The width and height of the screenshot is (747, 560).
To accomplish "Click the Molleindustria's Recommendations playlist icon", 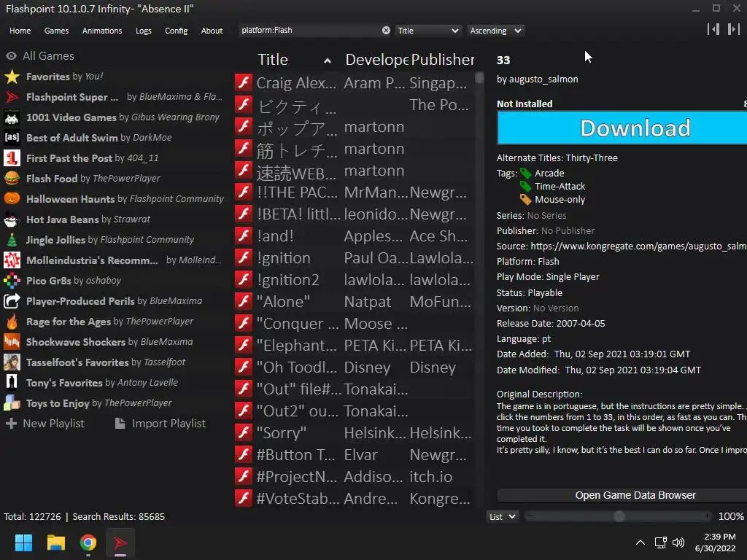I will [12, 260].
